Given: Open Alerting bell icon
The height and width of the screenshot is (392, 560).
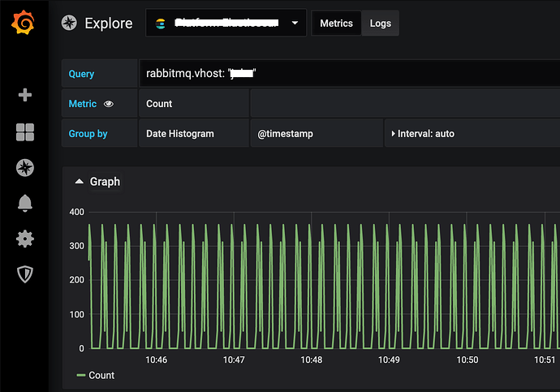Looking at the screenshot, I should pos(24,204).
